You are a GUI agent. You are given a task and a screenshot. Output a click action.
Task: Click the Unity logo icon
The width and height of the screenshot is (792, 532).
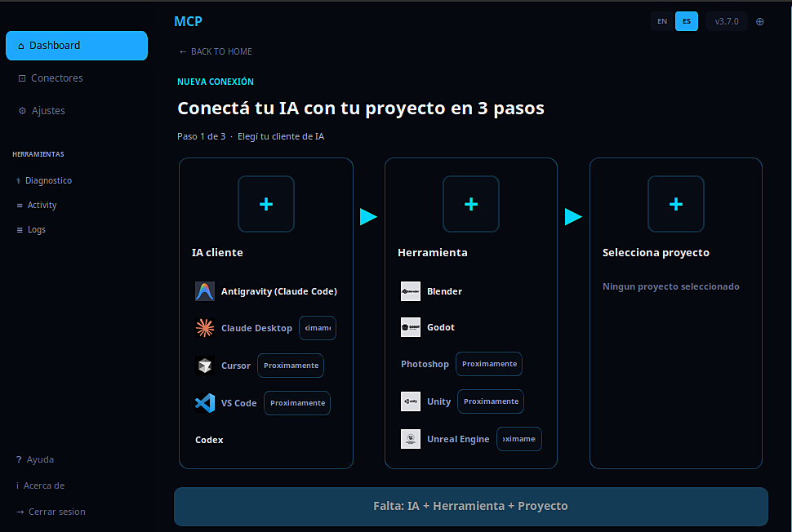tap(410, 401)
